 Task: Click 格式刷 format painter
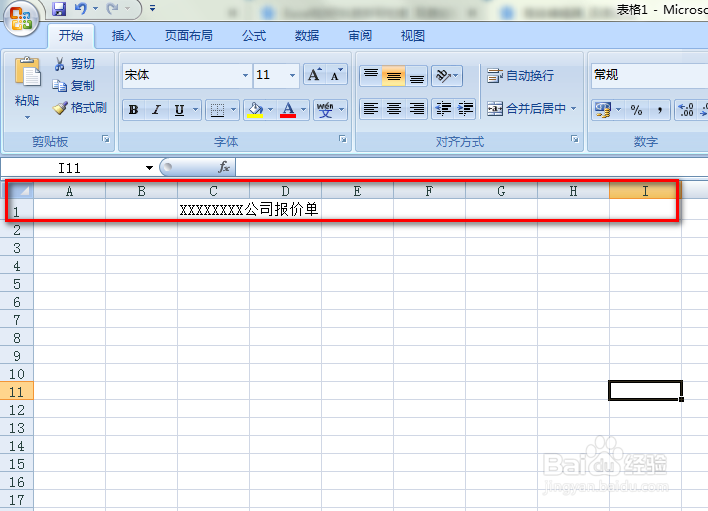point(80,107)
